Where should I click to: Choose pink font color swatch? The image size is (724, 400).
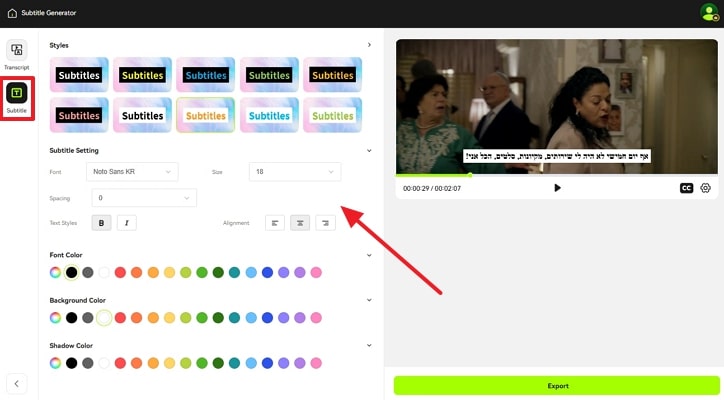point(316,273)
